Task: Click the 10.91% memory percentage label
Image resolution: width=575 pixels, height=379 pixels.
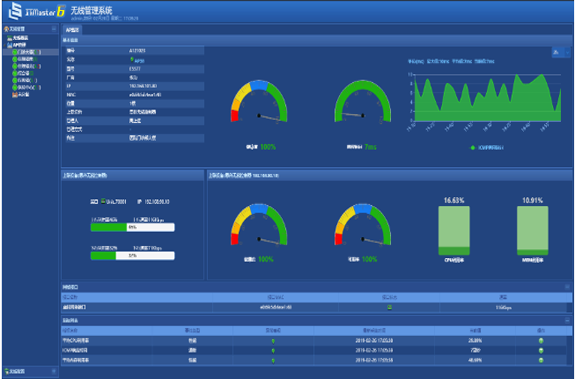Action: coord(532,200)
